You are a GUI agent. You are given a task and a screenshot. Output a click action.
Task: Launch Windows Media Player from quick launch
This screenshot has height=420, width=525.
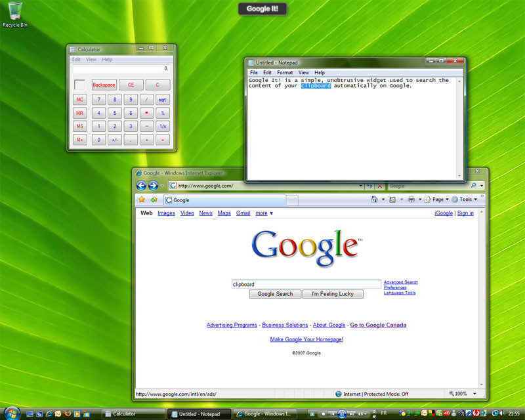pyautogui.click(x=77, y=414)
